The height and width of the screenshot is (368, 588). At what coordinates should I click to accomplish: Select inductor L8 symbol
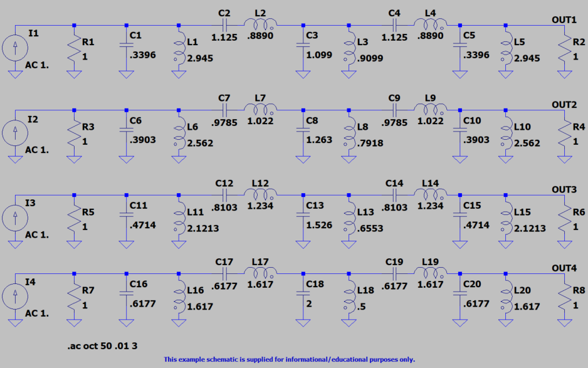pyautogui.click(x=349, y=133)
